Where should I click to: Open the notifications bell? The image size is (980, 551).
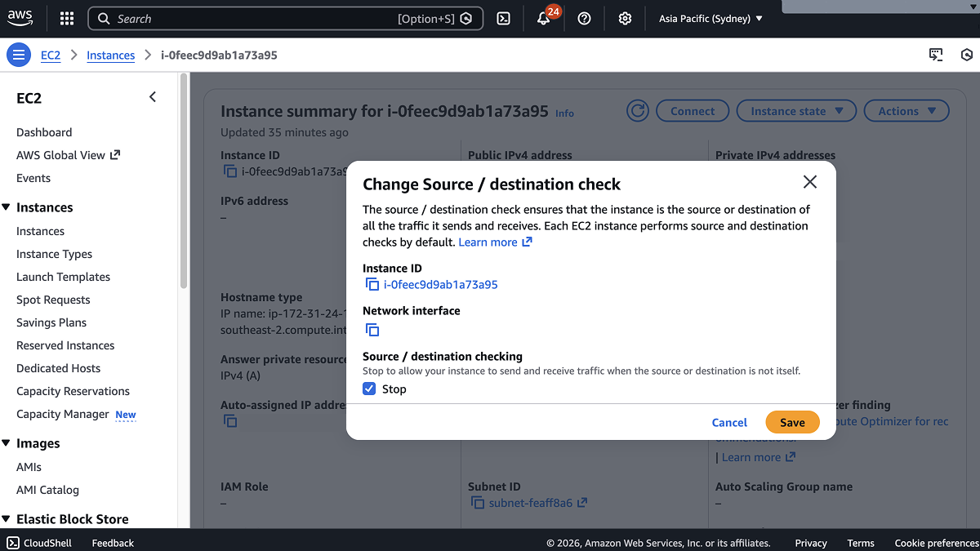(x=543, y=18)
